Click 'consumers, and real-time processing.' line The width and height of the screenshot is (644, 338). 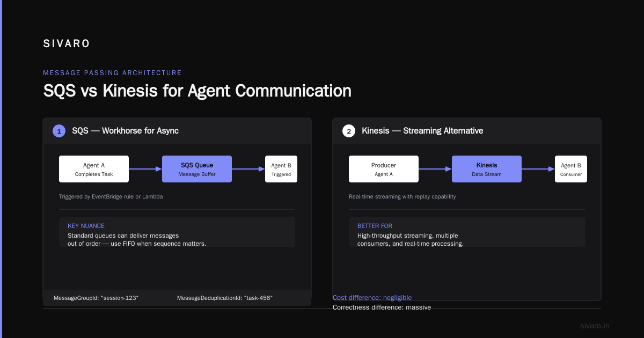[411, 244]
